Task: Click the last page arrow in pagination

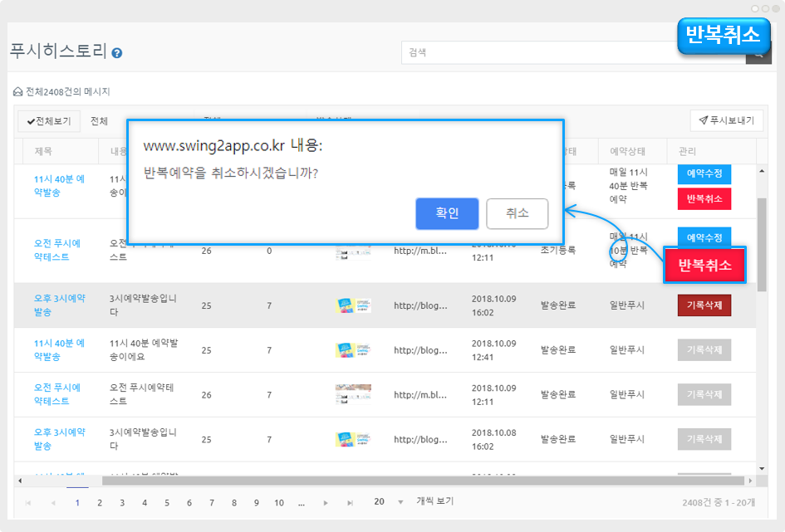Action: [351, 503]
